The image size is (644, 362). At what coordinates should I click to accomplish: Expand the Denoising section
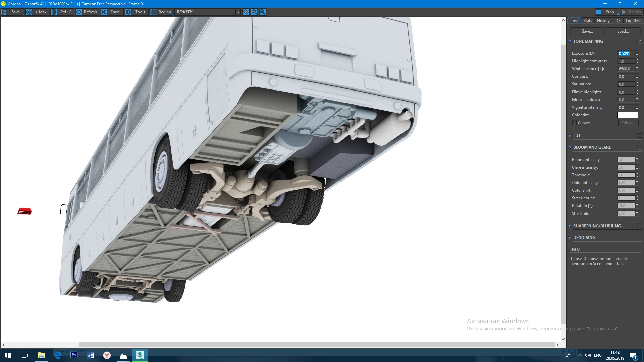coord(584,238)
